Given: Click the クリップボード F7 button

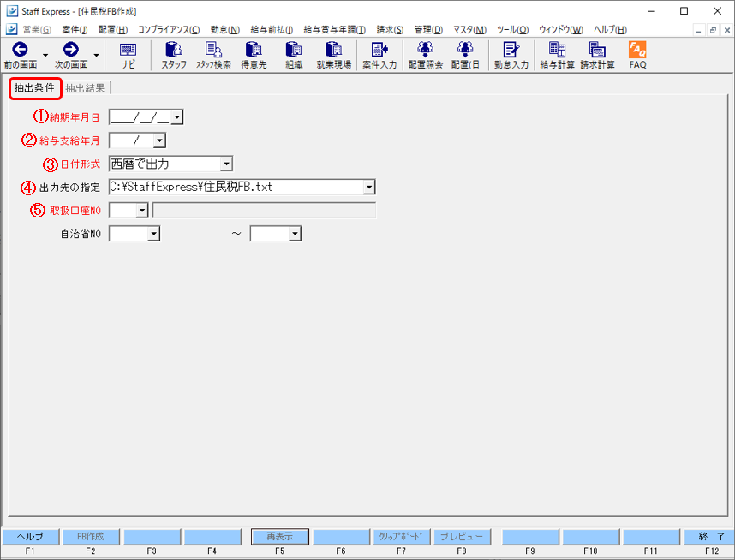Looking at the screenshot, I should (401, 537).
